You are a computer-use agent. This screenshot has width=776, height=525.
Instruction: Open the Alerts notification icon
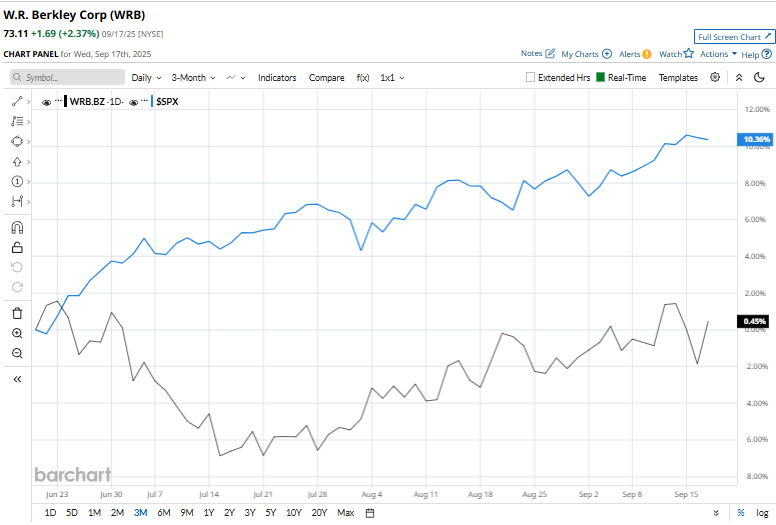[646, 54]
